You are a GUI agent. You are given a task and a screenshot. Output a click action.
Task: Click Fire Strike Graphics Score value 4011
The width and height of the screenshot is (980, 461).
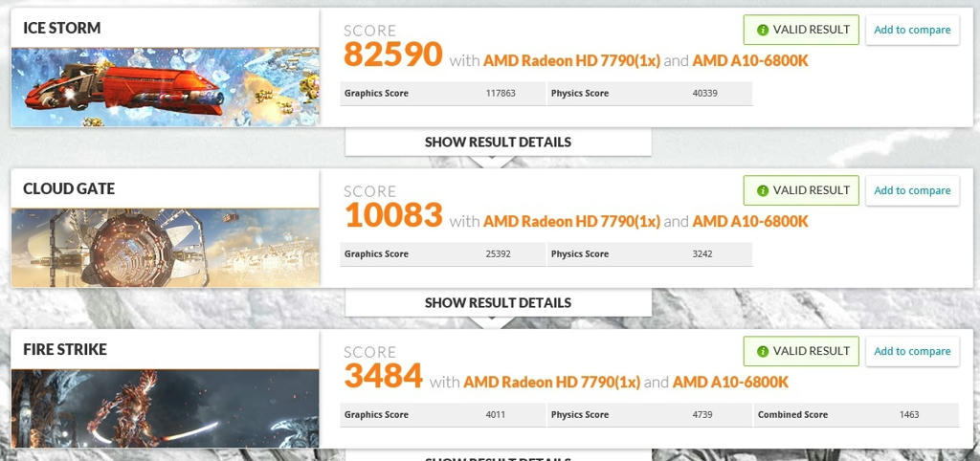pyautogui.click(x=496, y=415)
